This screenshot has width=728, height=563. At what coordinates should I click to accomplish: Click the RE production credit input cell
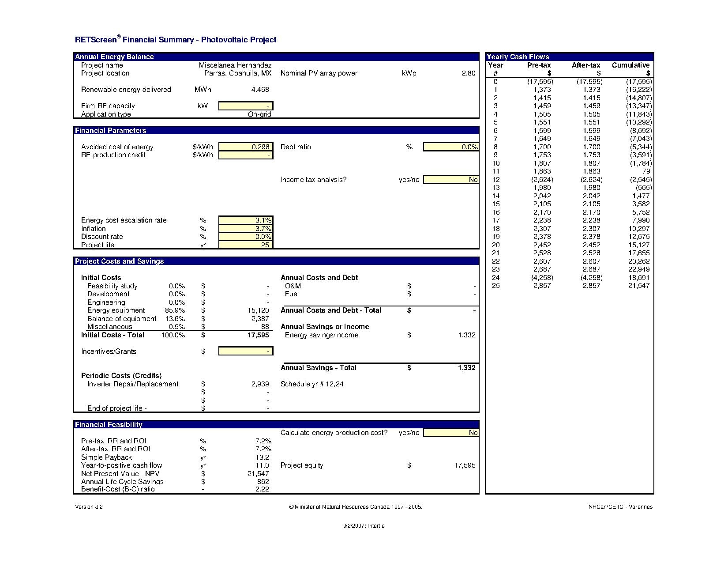[x=246, y=155]
